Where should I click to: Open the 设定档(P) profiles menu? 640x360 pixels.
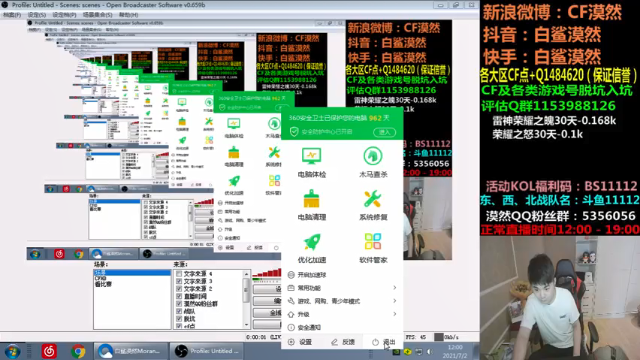[x=64, y=15]
